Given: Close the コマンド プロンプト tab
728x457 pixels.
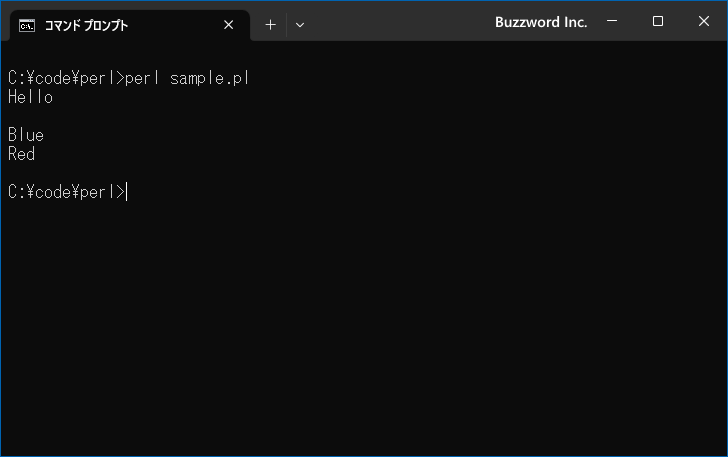Looking at the screenshot, I should [228, 25].
